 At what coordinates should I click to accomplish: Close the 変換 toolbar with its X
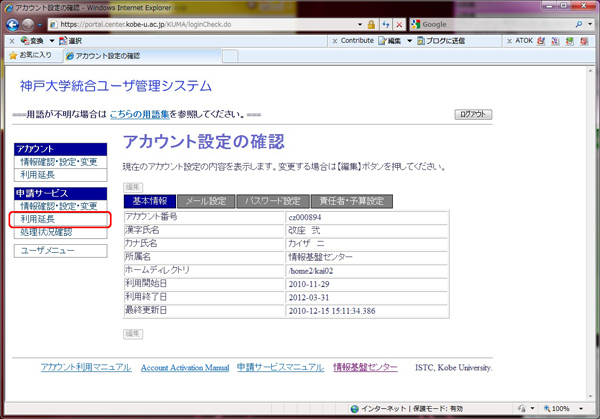click(x=12, y=41)
